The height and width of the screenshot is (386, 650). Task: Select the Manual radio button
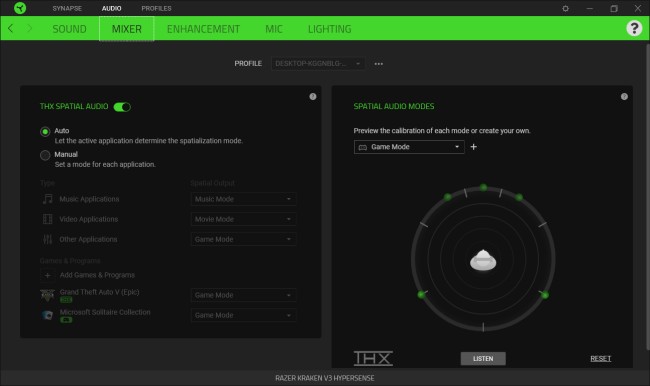[45, 155]
